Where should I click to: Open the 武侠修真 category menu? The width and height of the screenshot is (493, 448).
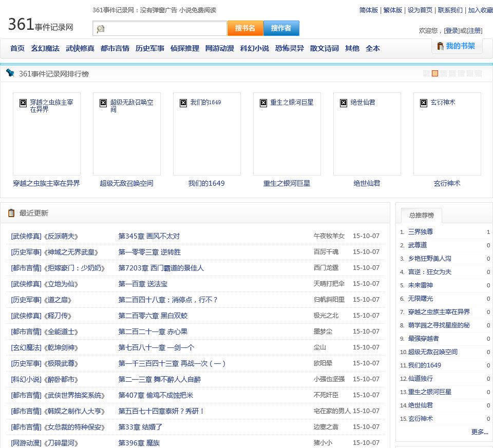[80, 48]
